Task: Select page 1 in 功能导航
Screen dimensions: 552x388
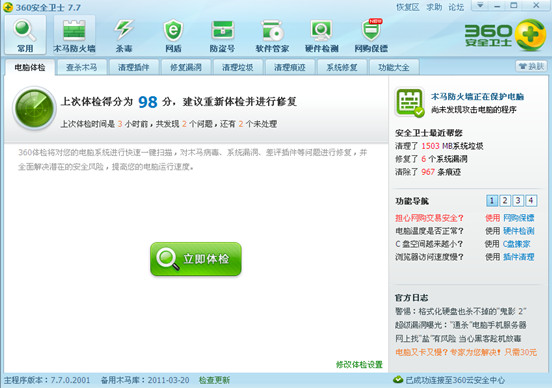Action: click(x=492, y=201)
